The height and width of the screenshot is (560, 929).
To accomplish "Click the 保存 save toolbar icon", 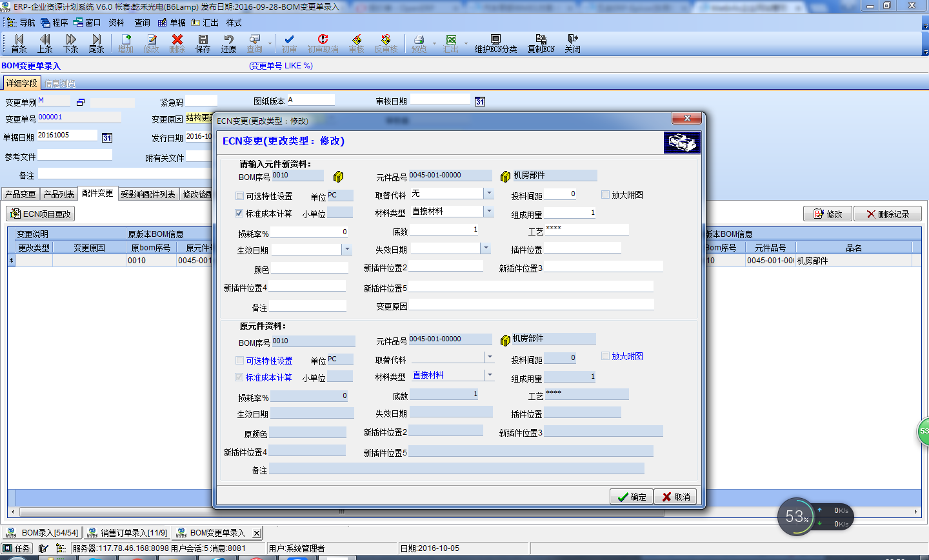I will 203,44.
